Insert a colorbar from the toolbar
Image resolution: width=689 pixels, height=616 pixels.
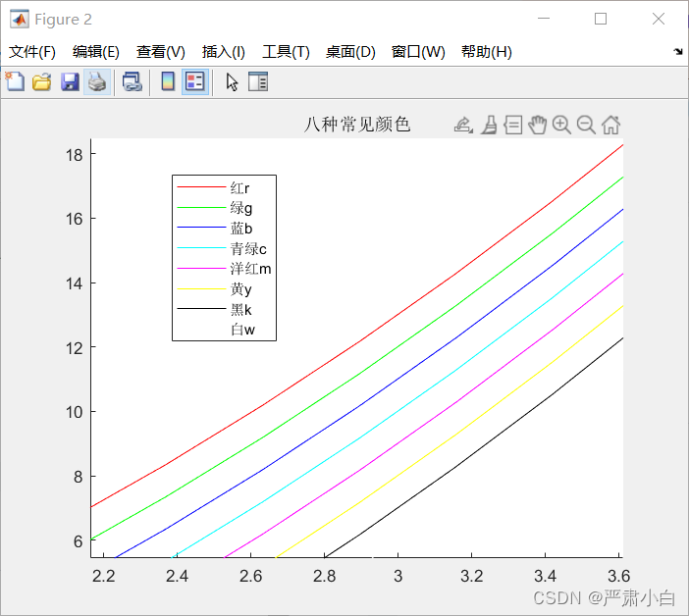pyautogui.click(x=168, y=81)
